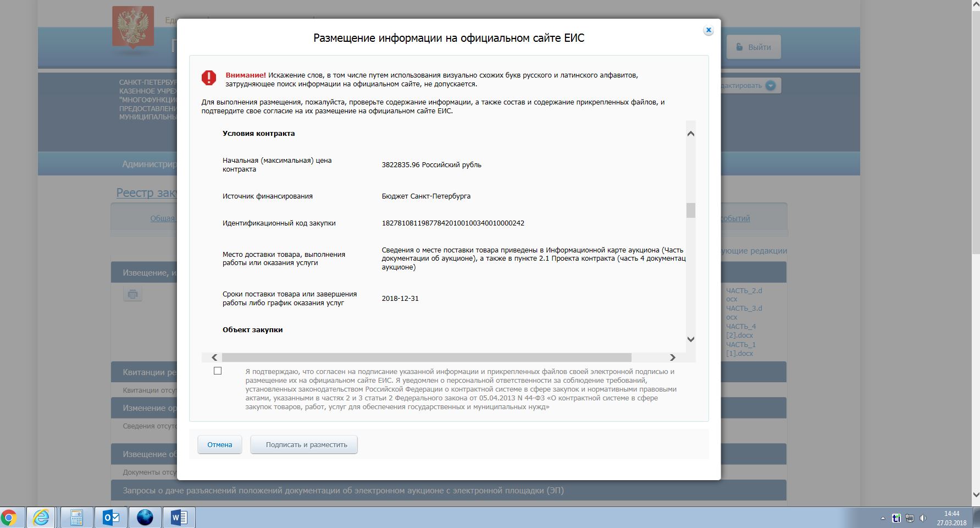
Task: Click the vertical scroll down arrow in dialog
Action: coord(691,339)
